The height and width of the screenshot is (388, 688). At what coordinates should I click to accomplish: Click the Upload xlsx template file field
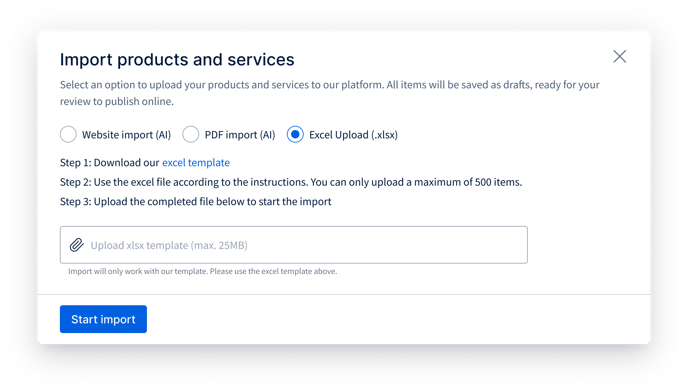[x=294, y=245]
